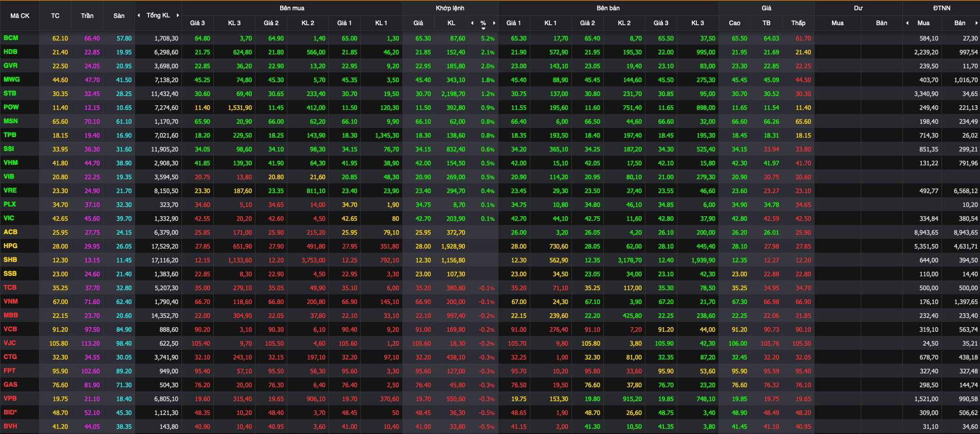Click SHB bid volume 3,753,00
The height and width of the screenshot is (434, 980).
coord(313,260)
